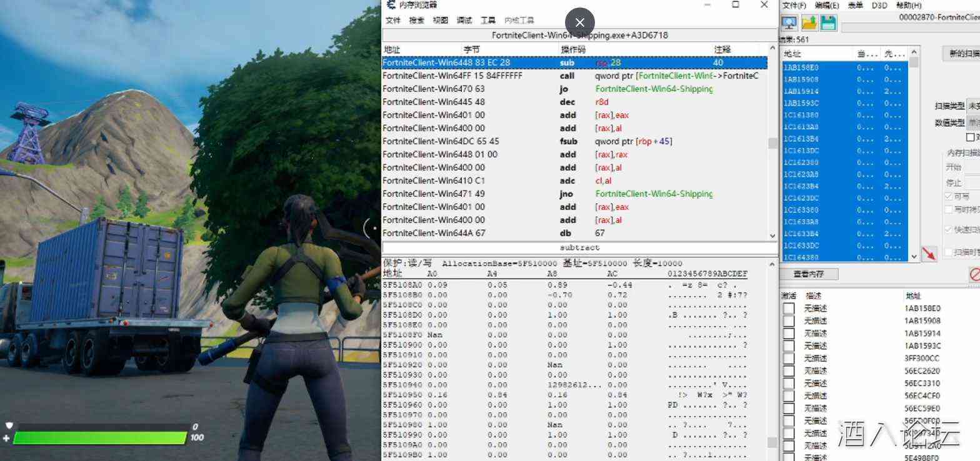
Task: Click the 新的扫描 new scan button
Action: [x=963, y=54]
